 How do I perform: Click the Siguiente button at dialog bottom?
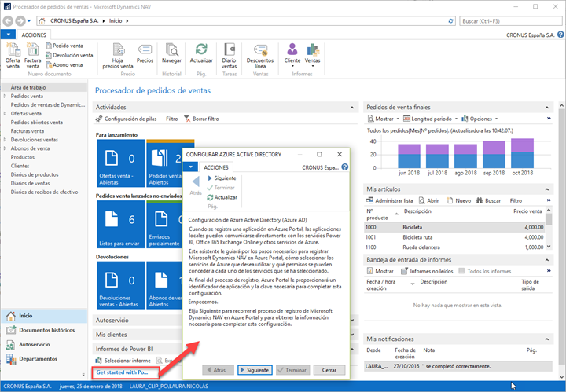[x=255, y=370]
